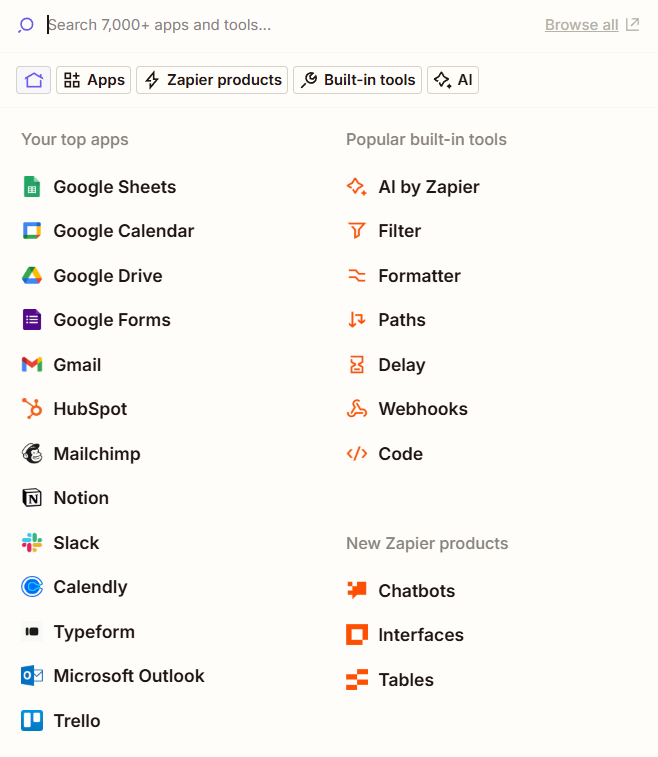Click the Webhooks icon

coord(357,408)
